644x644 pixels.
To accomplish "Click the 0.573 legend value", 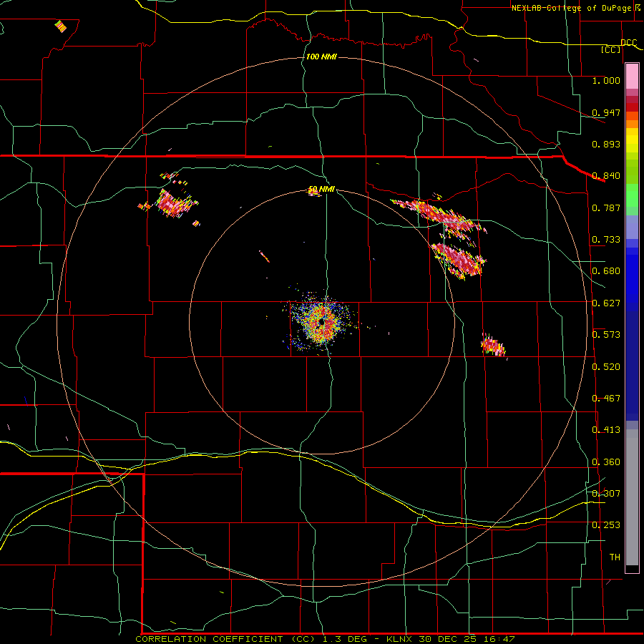I will click(606, 335).
